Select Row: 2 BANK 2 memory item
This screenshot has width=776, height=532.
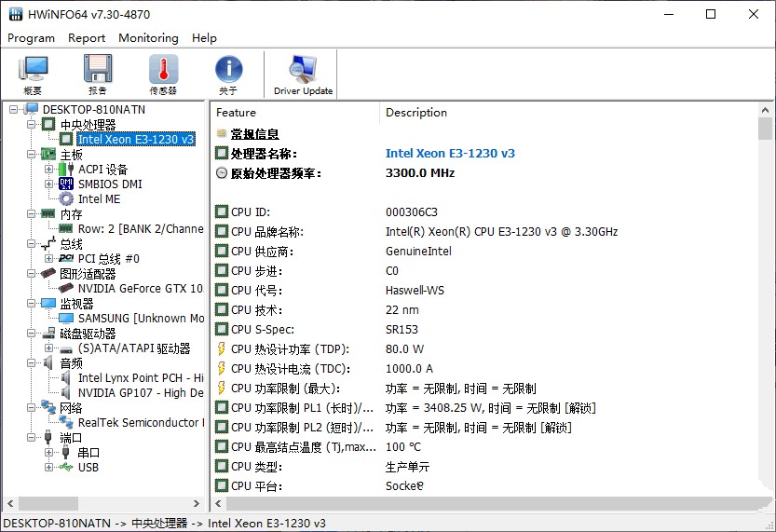point(141,228)
